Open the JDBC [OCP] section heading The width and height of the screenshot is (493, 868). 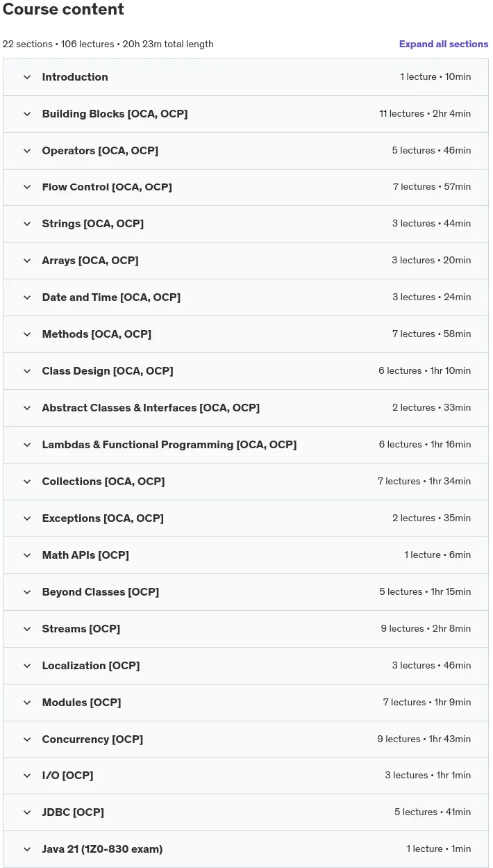73,812
